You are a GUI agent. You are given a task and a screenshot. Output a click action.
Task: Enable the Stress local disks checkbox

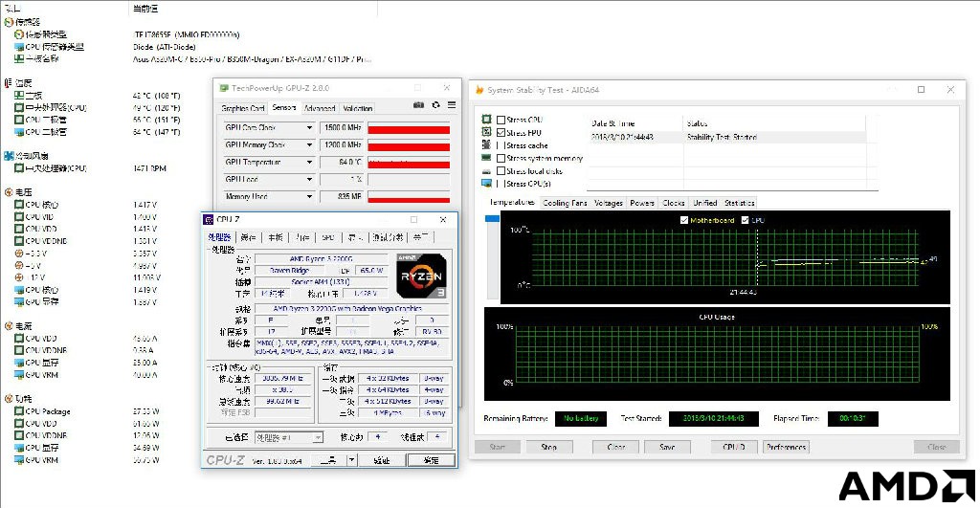point(501,170)
